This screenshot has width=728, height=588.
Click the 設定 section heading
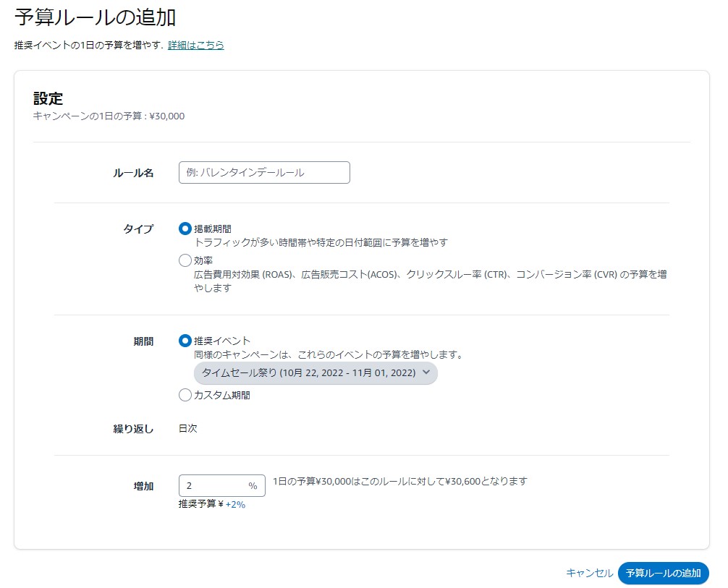click(48, 98)
